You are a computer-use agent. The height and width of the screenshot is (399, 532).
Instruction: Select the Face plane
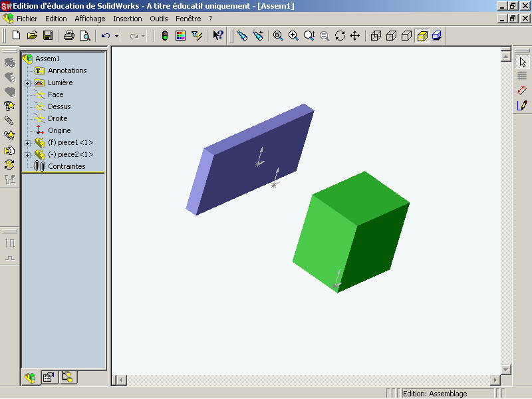tap(56, 94)
